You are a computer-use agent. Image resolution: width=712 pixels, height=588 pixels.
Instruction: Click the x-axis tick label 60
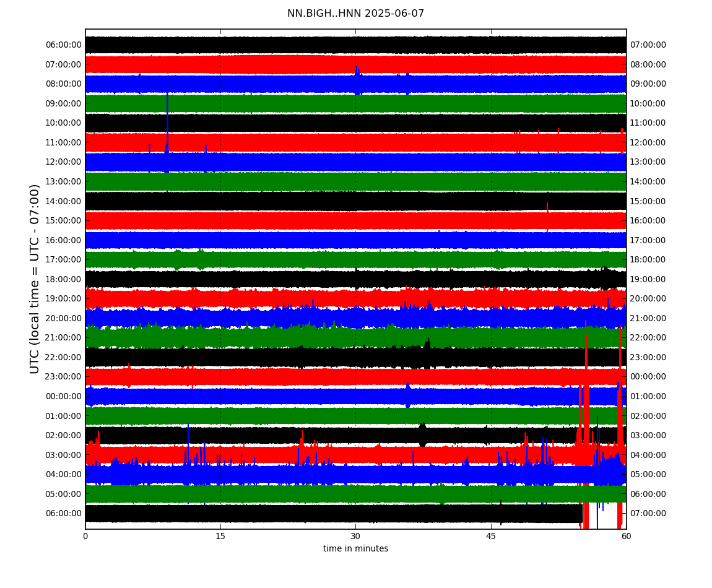point(626,536)
